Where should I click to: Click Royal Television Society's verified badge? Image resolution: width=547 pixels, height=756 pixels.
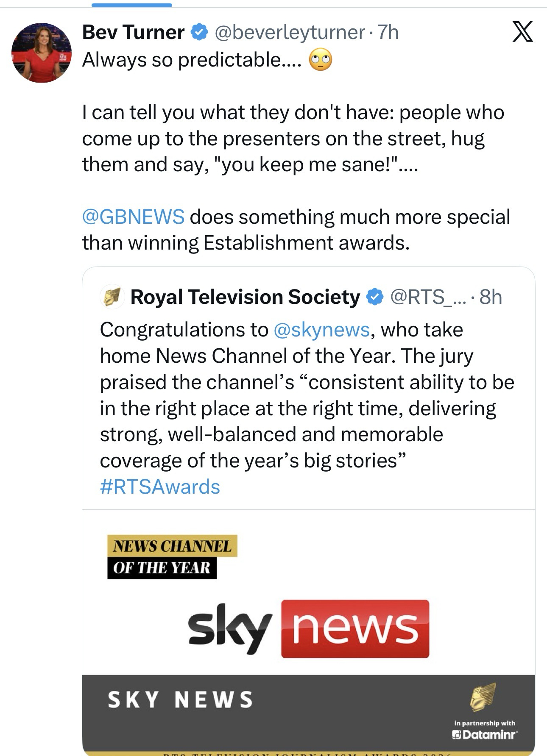click(x=374, y=297)
